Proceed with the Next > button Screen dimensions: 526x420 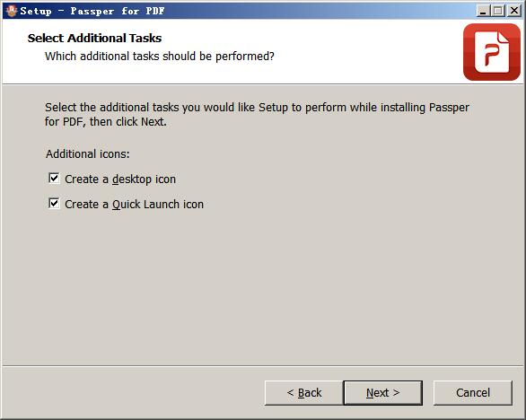[x=382, y=393]
